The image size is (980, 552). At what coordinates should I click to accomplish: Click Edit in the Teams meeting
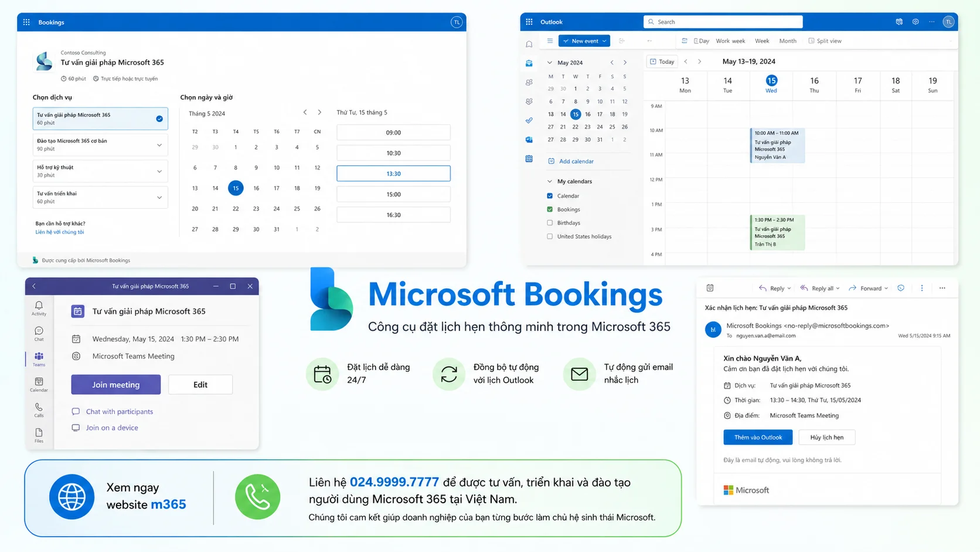[x=200, y=385]
